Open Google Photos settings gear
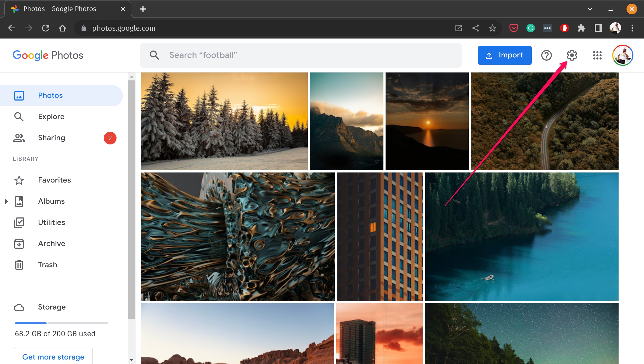This screenshot has width=644, height=364. pyautogui.click(x=572, y=55)
